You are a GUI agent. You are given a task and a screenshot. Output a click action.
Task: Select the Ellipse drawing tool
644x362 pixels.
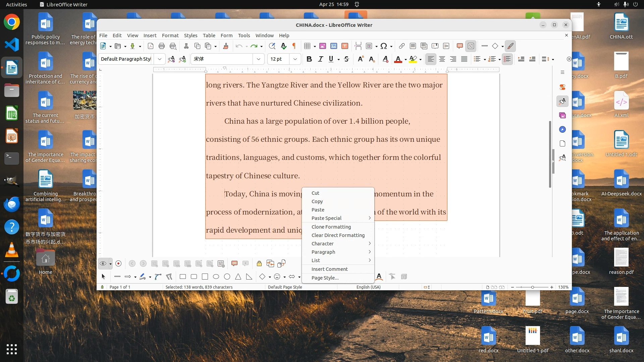(216, 277)
